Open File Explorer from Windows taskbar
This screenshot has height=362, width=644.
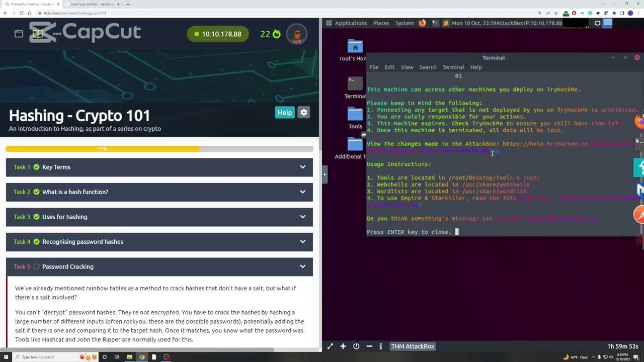coord(129,357)
